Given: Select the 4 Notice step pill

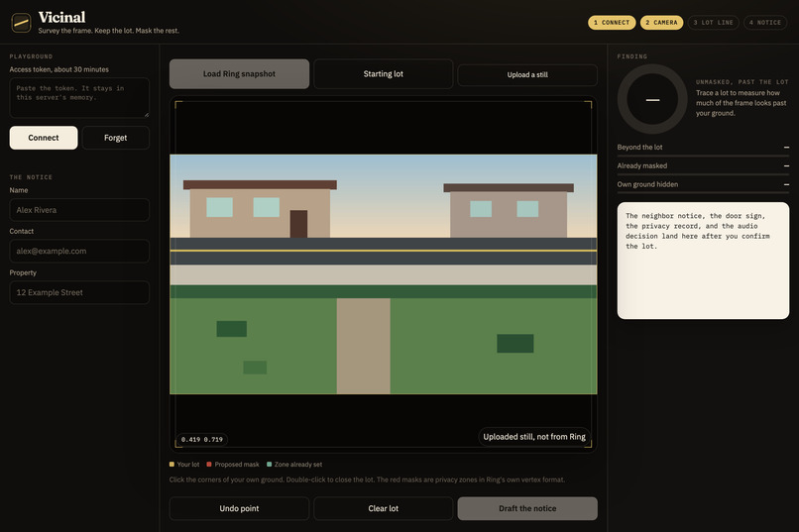Looking at the screenshot, I should point(765,23).
